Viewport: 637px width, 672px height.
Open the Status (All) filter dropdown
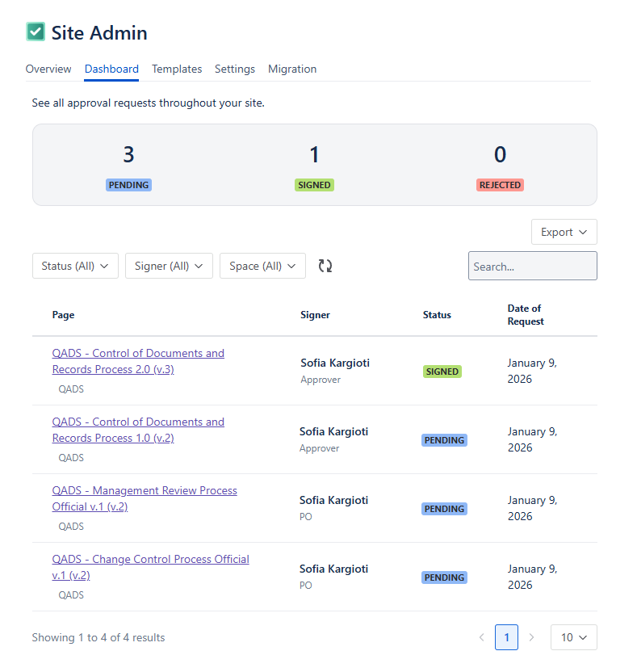click(x=75, y=266)
